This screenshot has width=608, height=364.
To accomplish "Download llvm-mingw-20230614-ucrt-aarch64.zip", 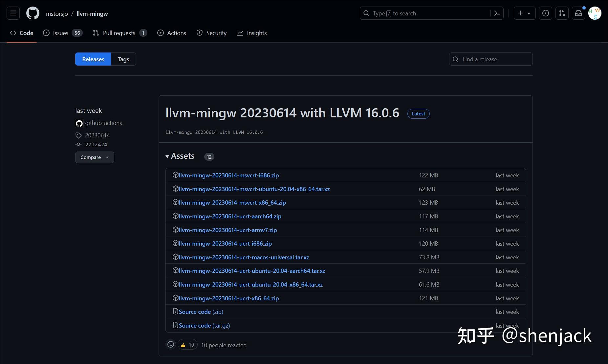I will tap(230, 216).
